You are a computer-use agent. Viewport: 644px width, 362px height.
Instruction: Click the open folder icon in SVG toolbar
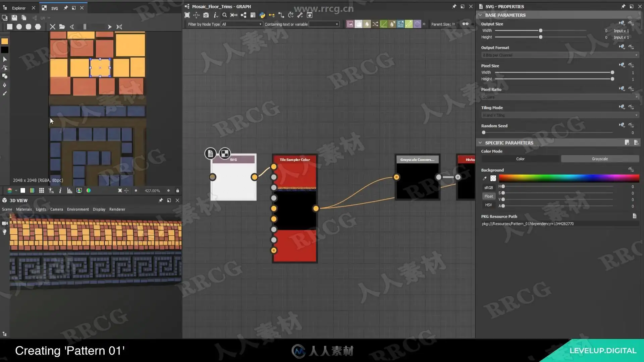tap(62, 27)
